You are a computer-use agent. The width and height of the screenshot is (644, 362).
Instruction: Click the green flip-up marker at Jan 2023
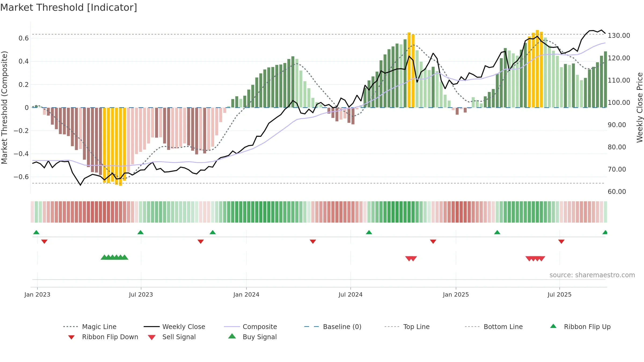(36, 232)
